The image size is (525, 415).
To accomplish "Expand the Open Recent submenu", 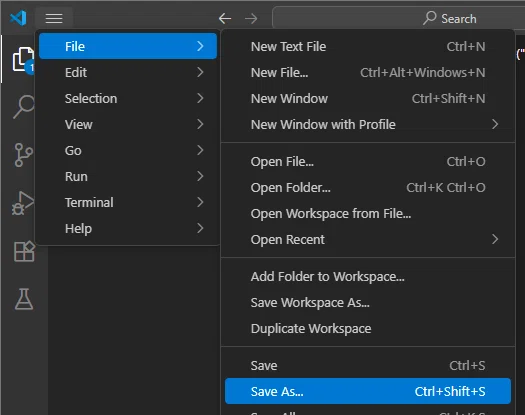I will click(368, 239).
